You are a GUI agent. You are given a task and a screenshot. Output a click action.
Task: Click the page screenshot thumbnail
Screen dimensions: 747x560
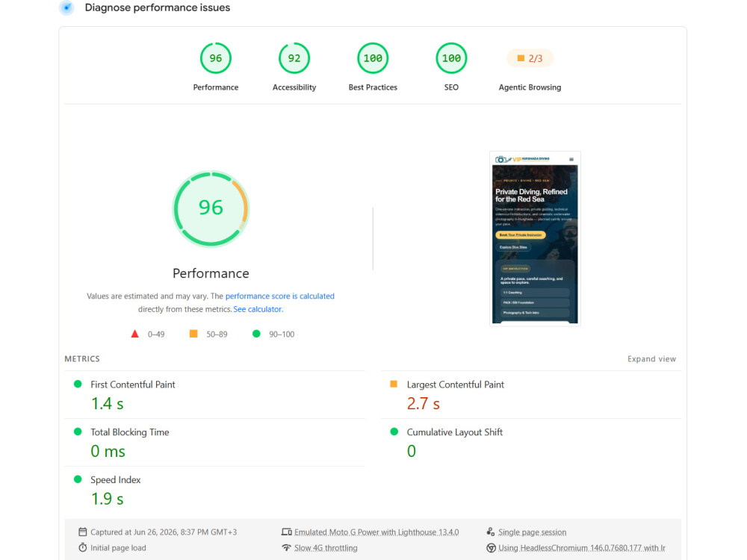tap(535, 239)
